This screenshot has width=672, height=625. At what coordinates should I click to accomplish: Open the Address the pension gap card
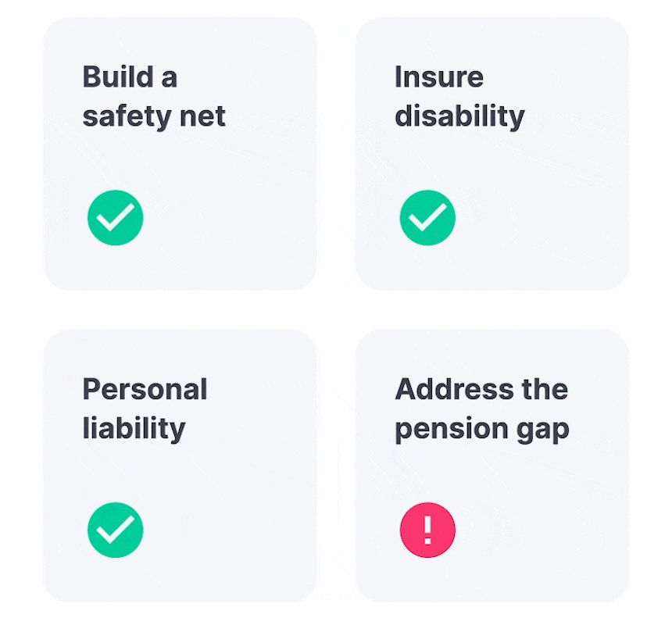[x=492, y=466]
